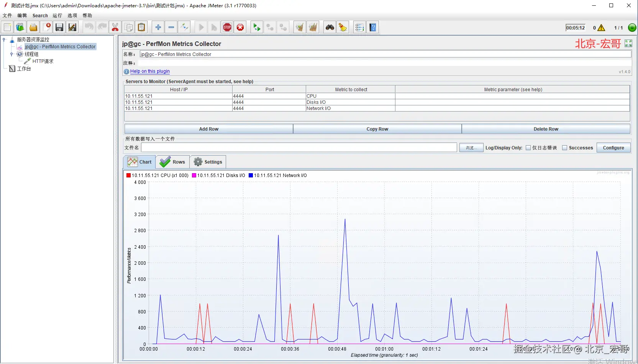Click the yellow warning triangle error indicator
Viewport: 638px width, 364px height.
[601, 28]
